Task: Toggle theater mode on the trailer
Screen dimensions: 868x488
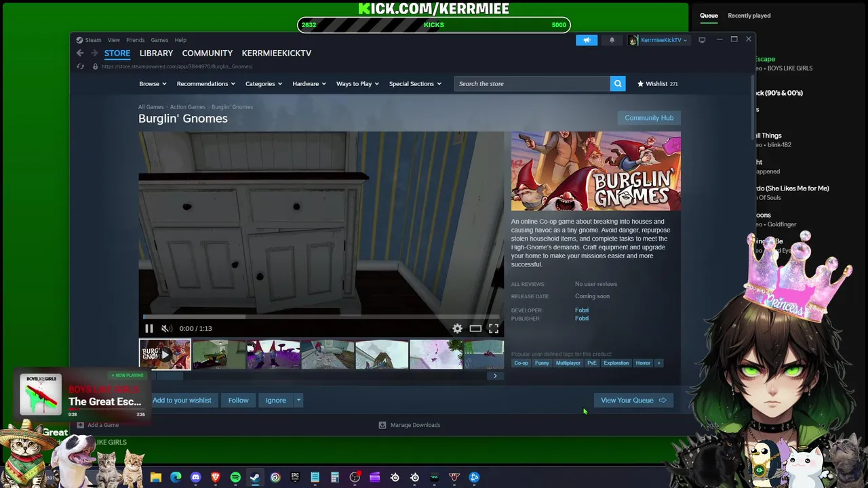Action: pos(475,329)
